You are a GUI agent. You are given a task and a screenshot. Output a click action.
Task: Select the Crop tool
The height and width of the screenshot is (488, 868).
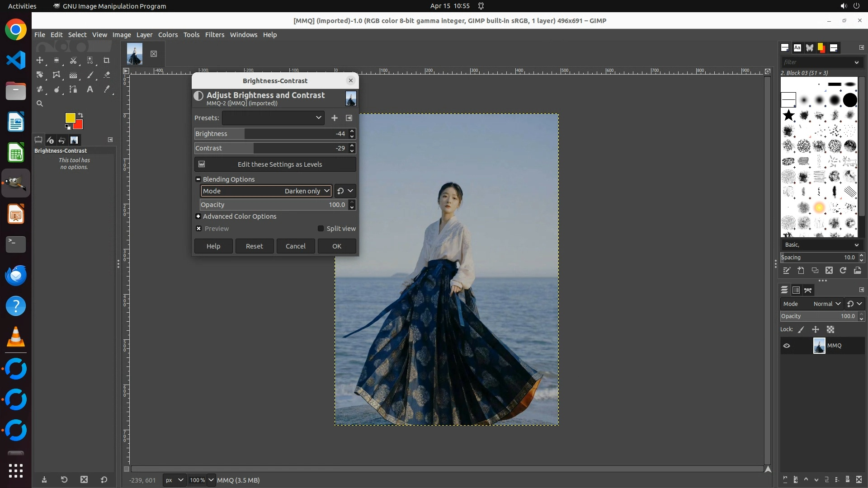pos(107,60)
